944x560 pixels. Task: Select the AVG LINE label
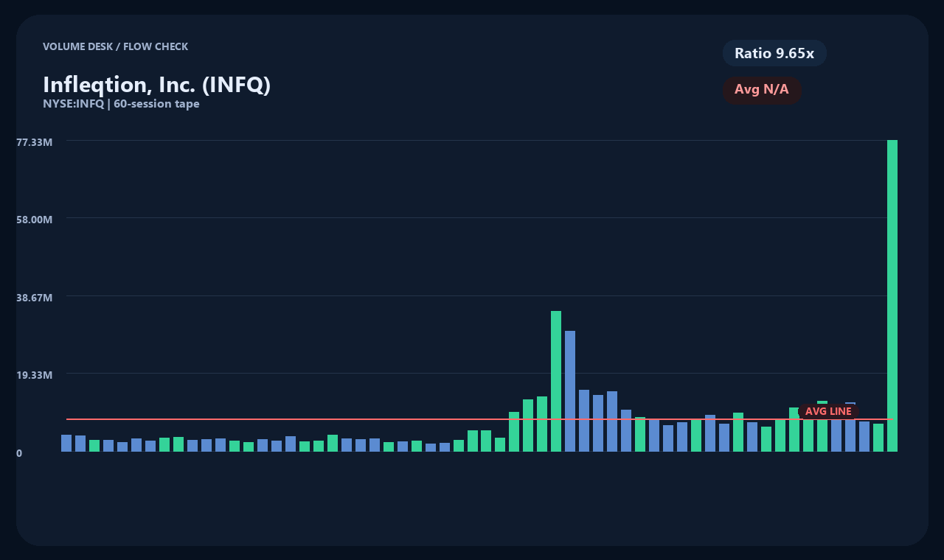click(828, 411)
